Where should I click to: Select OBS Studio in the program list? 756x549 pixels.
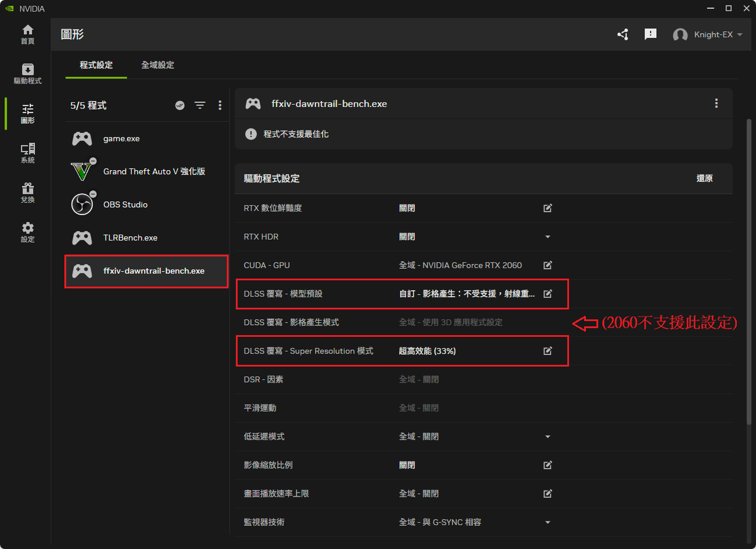146,204
